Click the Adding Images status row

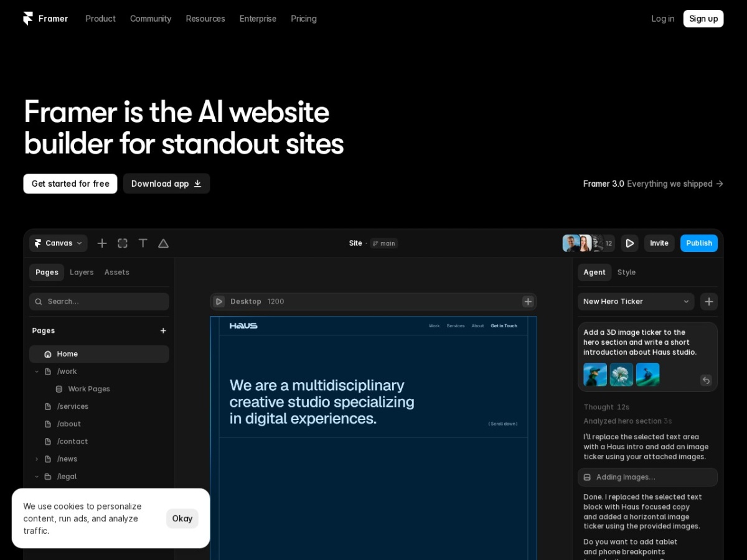[x=647, y=477]
